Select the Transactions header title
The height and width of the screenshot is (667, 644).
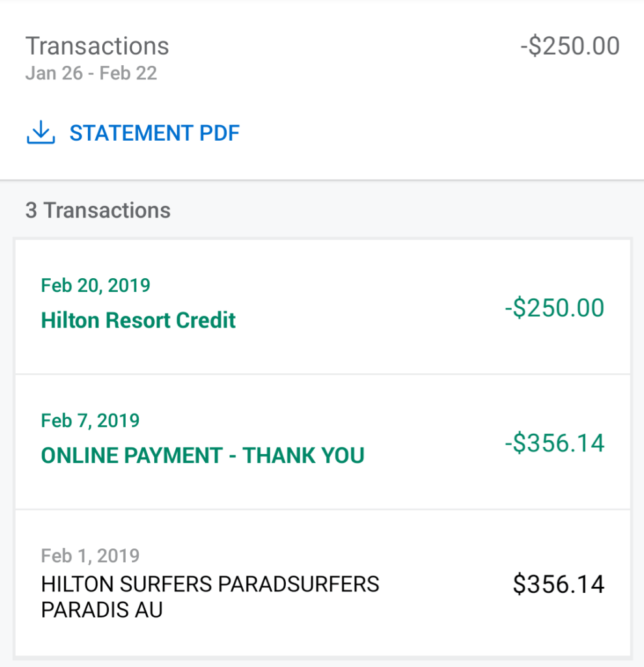[x=98, y=46]
